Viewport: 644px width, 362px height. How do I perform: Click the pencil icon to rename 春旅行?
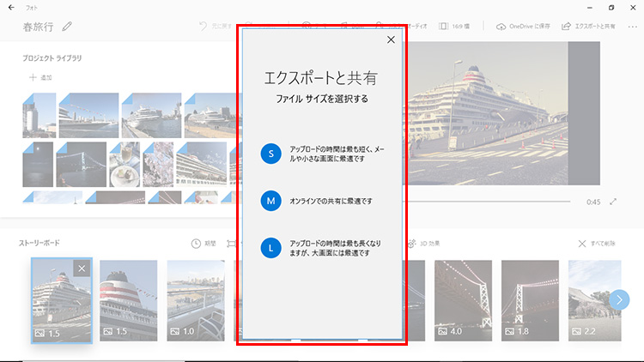(67, 27)
